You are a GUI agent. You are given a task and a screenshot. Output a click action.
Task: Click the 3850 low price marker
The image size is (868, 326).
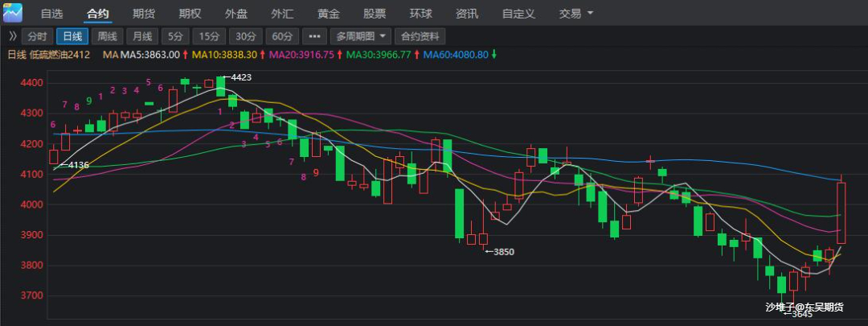(x=499, y=252)
